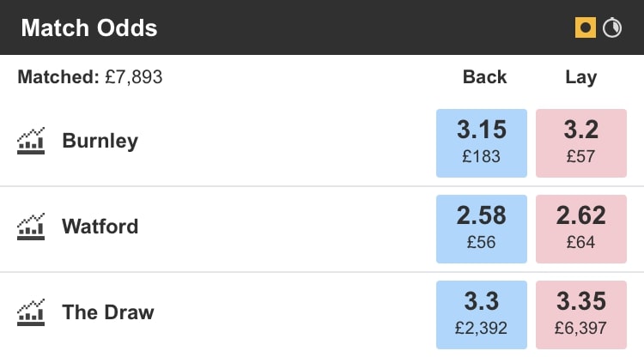
Task: Click the Lay column header
Action: pos(580,77)
